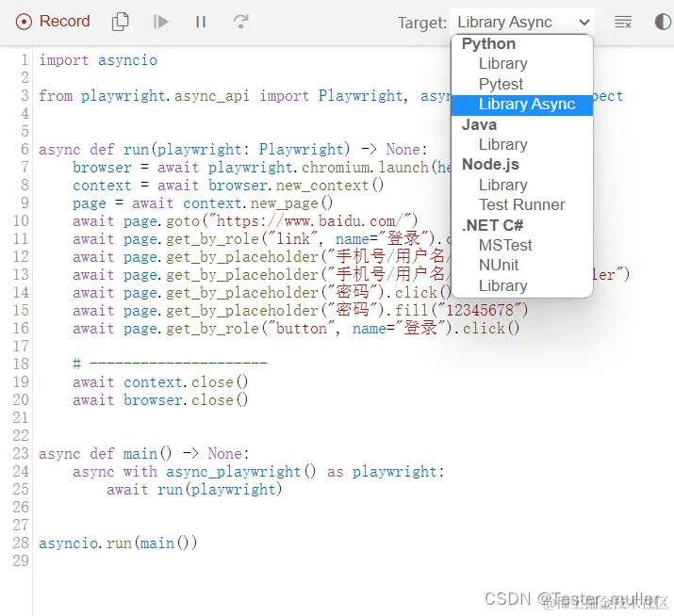Click the 'async def run' code line
This screenshot has height=616, width=674.
point(233,150)
